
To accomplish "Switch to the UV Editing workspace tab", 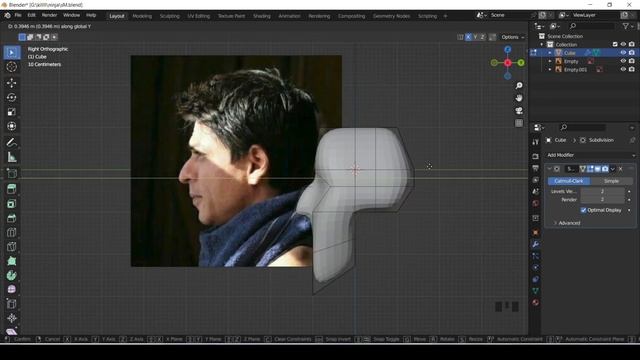I will point(198,16).
